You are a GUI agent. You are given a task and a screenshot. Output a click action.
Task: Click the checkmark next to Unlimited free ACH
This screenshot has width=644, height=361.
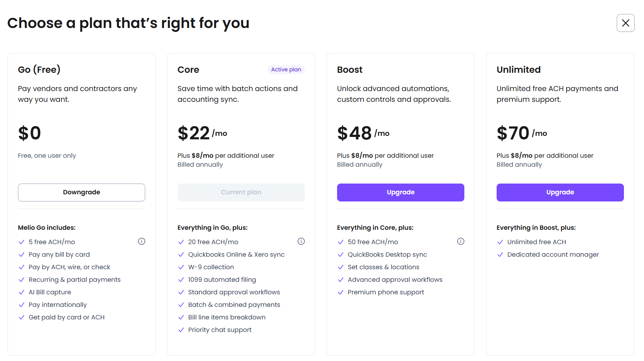(x=500, y=242)
